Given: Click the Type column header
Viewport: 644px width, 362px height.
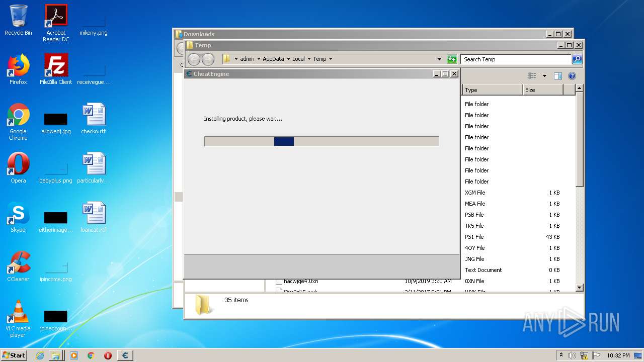Looking at the screenshot, I should (x=492, y=90).
